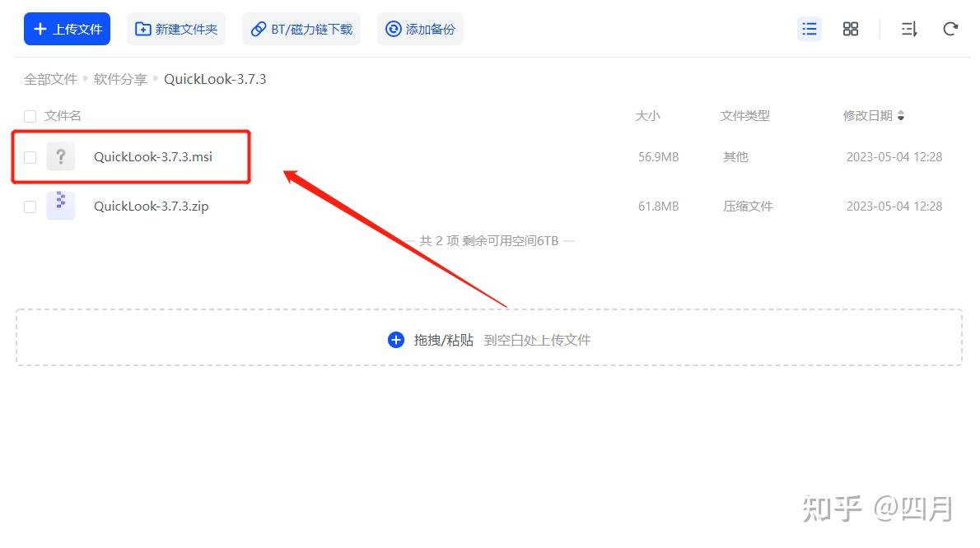This screenshot has height=548, width=980.
Task: Click the 其他 file type cell
Action: [x=735, y=156]
